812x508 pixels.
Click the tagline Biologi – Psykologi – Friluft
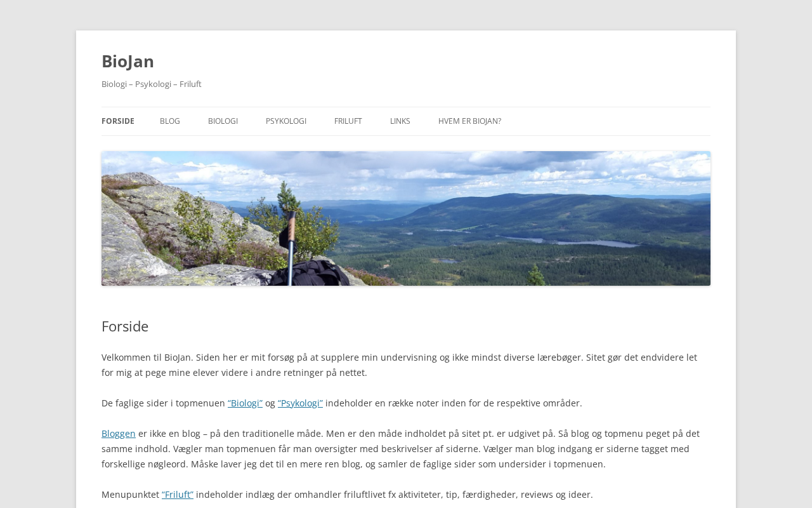tap(152, 84)
